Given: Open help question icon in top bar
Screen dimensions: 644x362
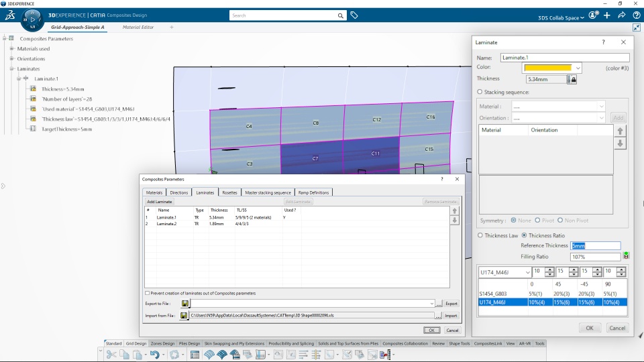Looking at the screenshot, I should pyautogui.click(x=637, y=15).
